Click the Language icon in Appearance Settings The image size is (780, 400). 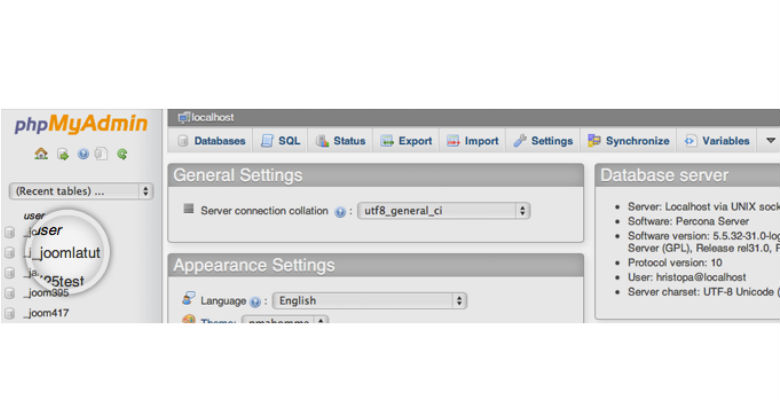(x=189, y=299)
